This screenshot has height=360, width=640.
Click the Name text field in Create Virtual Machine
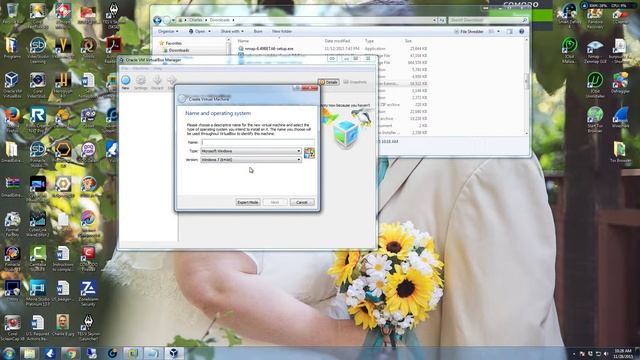(x=258, y=142)
